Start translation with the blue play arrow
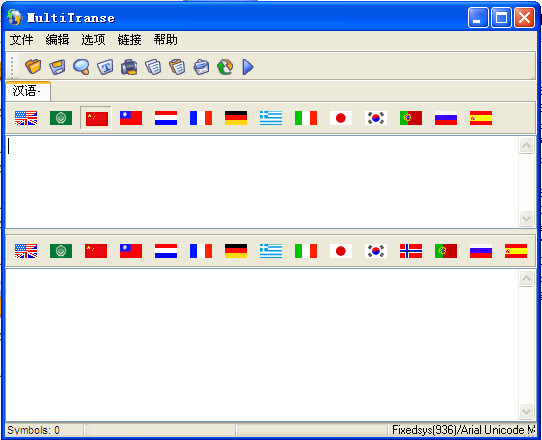Image resolution: width=542 pixels, height=440 pixels. tap(248, 67)
